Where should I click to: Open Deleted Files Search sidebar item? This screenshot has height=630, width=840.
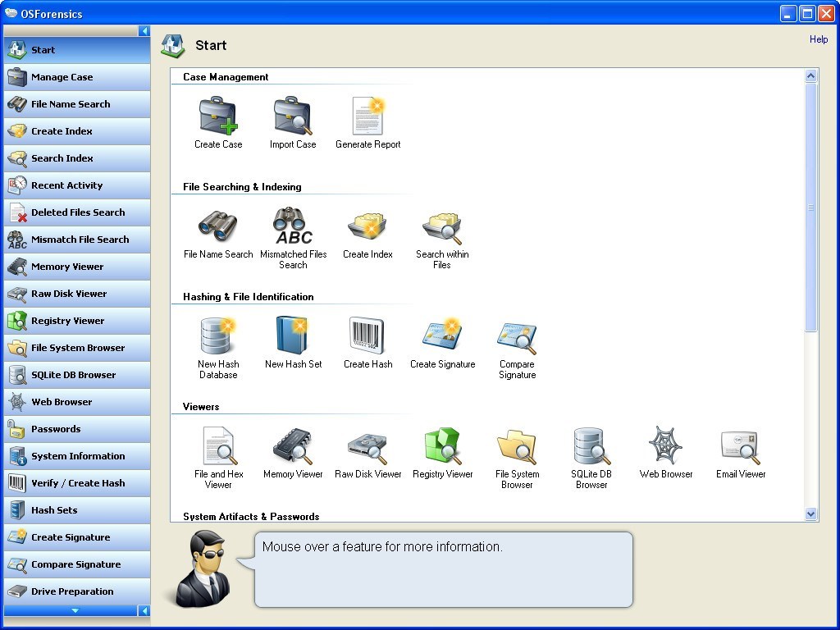pyautogui.click(x=76, y=212)
